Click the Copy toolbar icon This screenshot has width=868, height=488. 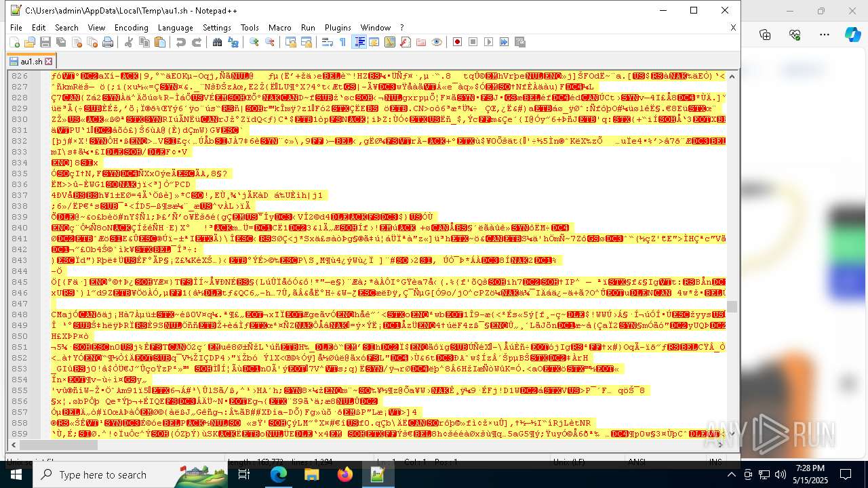point(144,42)
